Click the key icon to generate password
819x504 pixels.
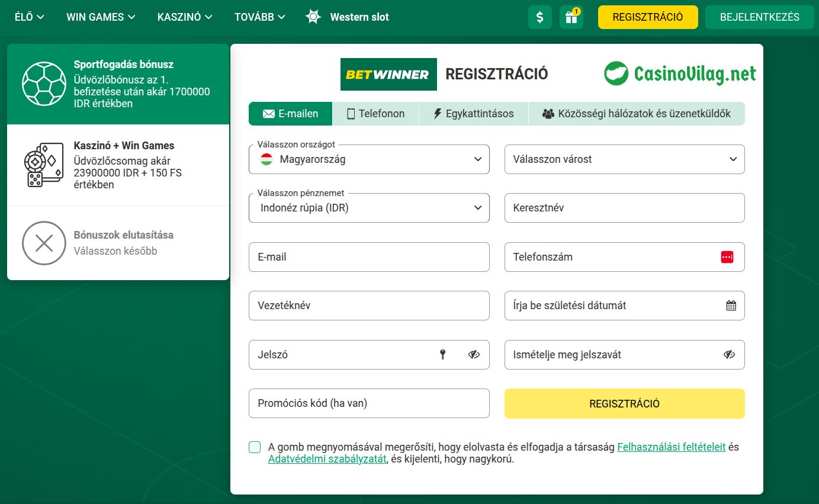point(442,355)
